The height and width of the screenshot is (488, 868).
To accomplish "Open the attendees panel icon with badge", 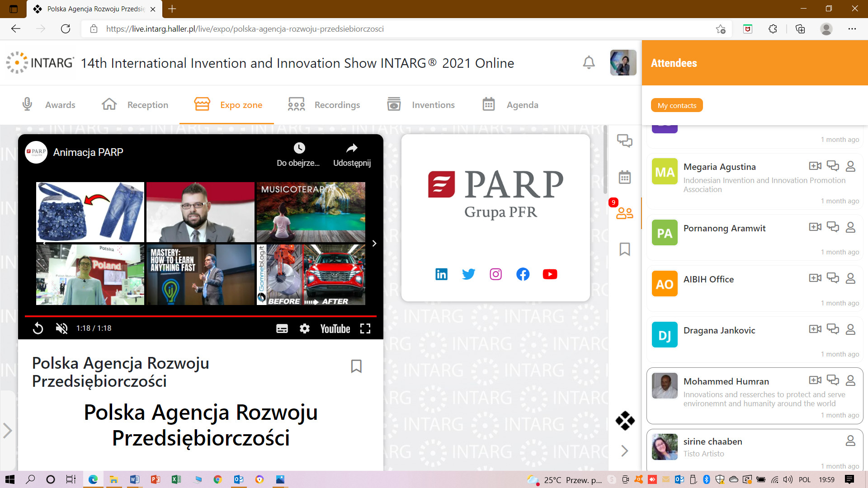I will coord(625,213).
